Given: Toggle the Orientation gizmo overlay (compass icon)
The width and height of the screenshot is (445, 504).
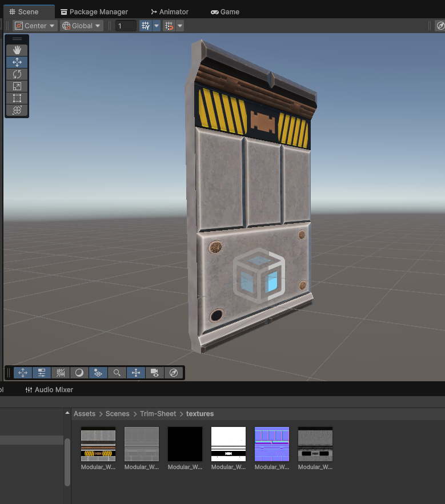Looking at the screenshot, I should pyautogui.click(x=174, y=373).
